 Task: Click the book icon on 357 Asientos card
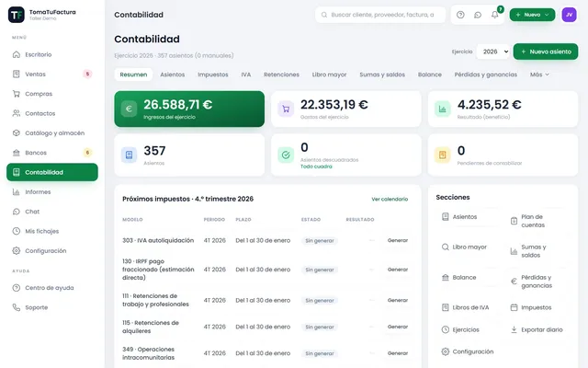129,155
